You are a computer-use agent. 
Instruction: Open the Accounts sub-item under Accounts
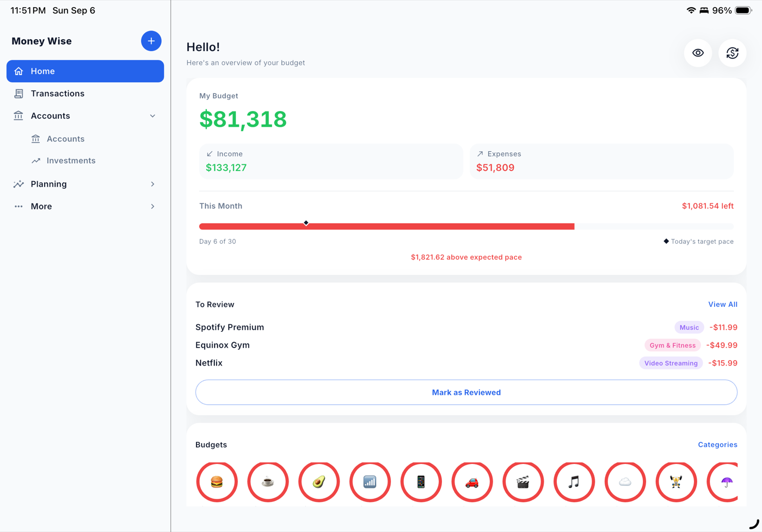[x=65, y=139]
